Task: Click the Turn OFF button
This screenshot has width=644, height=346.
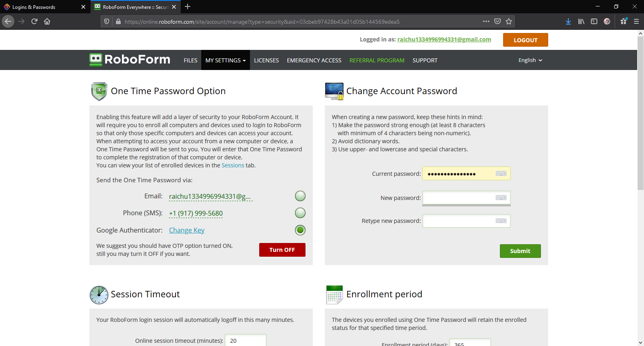Action: (x=282, y=250)
